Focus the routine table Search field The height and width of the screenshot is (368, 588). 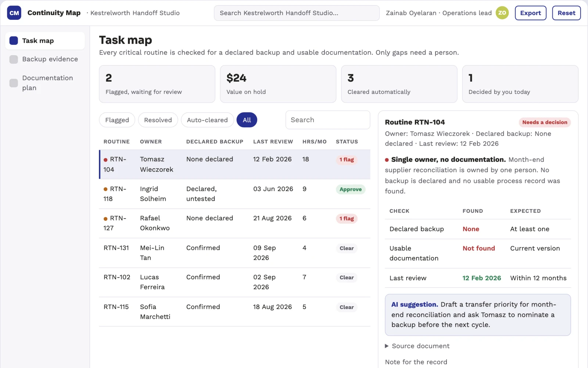coord(328,120)
